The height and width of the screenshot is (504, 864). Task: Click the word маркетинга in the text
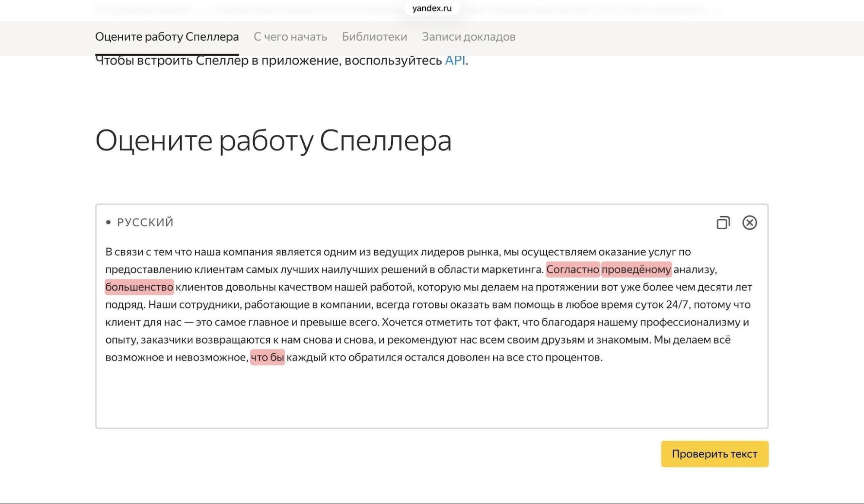coord(512,269)
